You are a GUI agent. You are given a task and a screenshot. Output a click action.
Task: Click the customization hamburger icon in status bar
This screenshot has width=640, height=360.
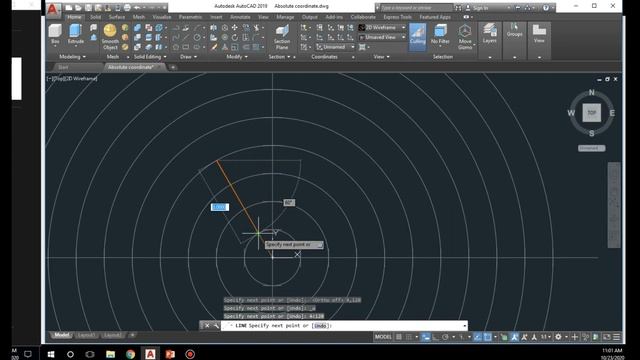617,337
